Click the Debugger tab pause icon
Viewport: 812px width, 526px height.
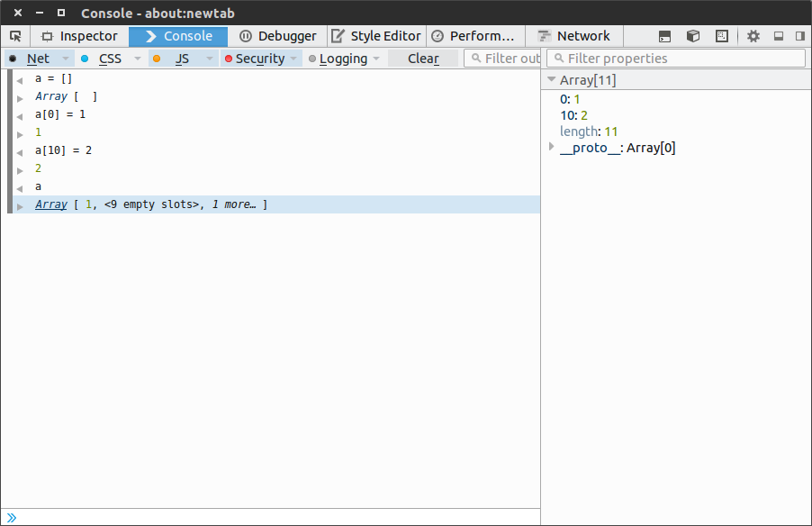246,36
